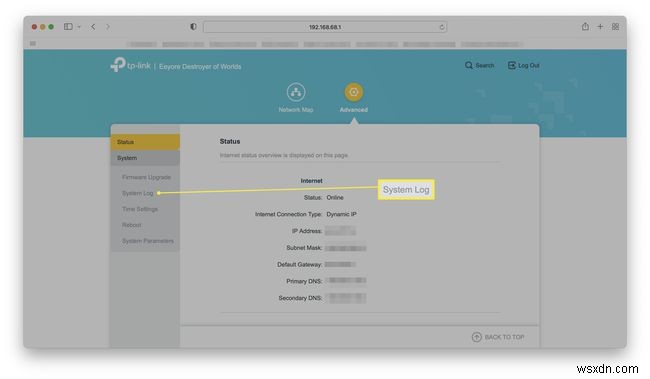
Task: Open the privacy shield icon
Action: [193, 27]
